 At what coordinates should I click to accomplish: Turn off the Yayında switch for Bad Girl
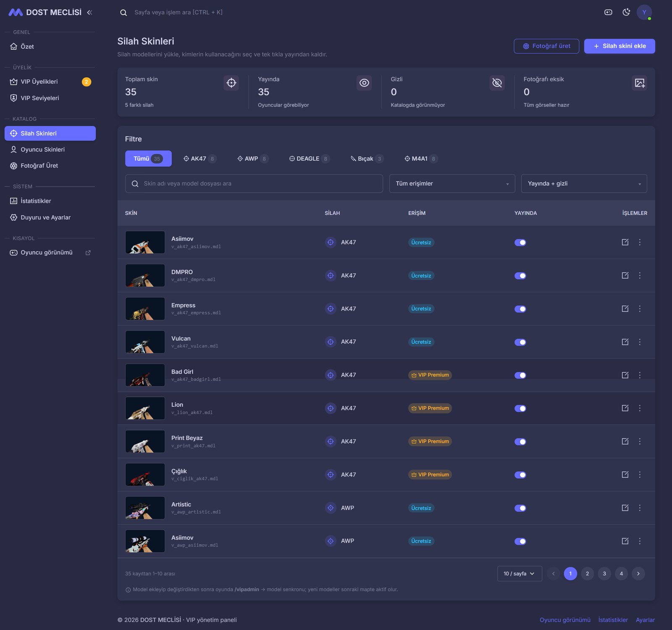pyautogui.click(x=520, y=375)
